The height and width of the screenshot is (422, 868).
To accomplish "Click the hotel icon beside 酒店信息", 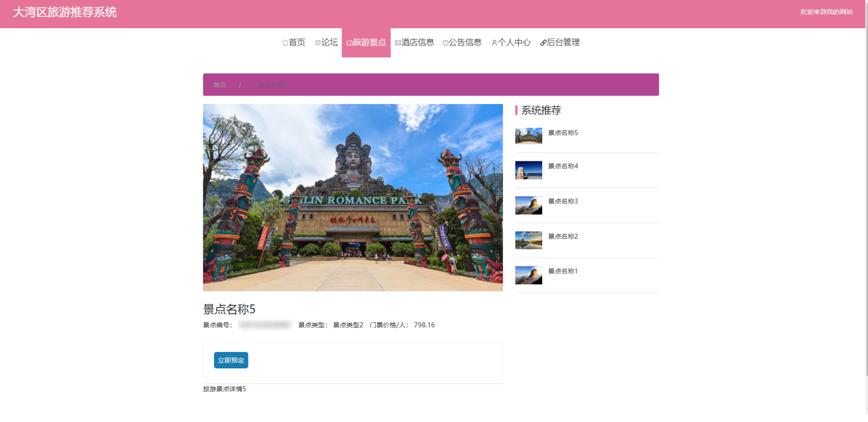I will click(x=398, y=43).
